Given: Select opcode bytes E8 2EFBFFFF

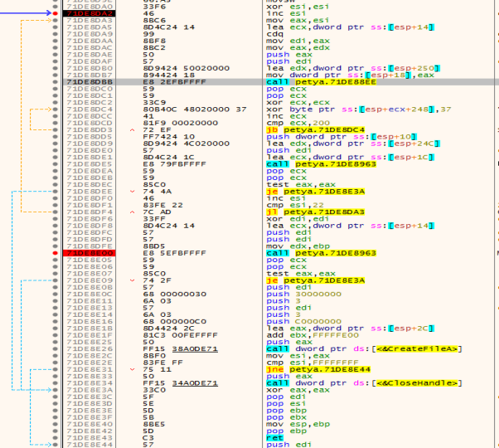Looking at the screenshot, I should pos(174,82).
